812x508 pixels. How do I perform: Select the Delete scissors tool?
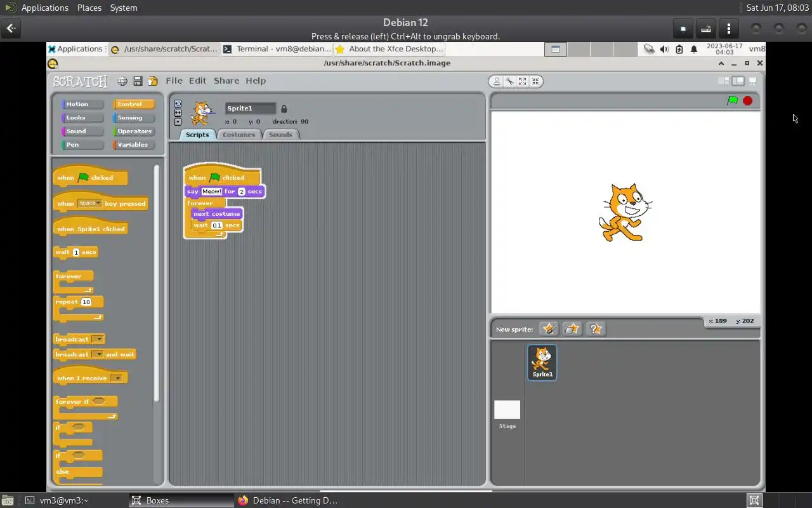tap(509, 81)
